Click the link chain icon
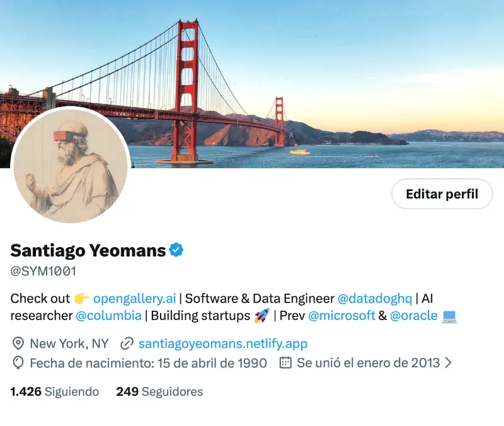This screenshot has width=504, height=426. (127, 343)
